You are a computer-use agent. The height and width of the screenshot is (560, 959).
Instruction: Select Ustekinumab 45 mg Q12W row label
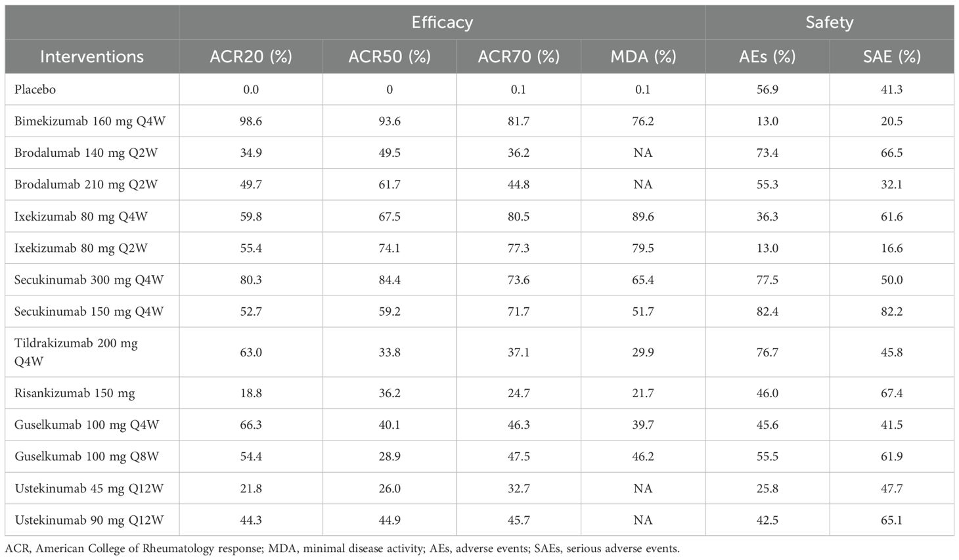click(89, 488)
